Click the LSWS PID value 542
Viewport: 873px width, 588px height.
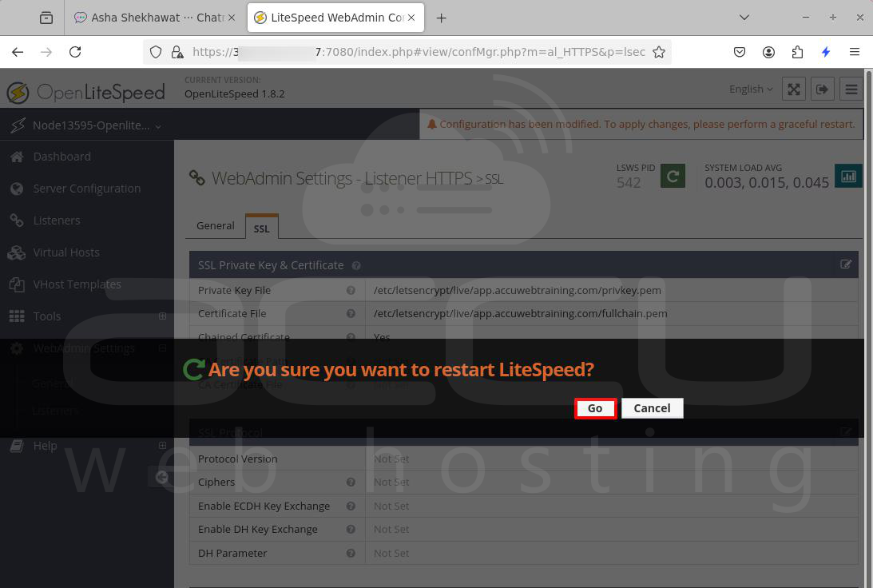pyautogui.click(x=629, y=183)
